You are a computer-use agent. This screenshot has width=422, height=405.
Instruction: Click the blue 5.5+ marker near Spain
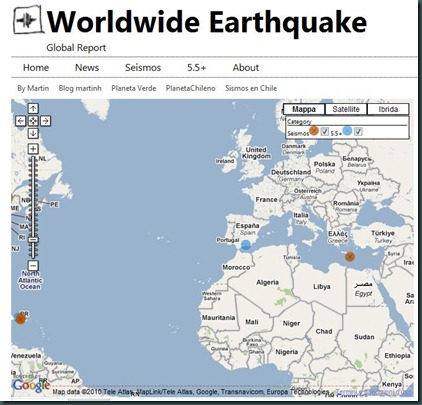246,245
